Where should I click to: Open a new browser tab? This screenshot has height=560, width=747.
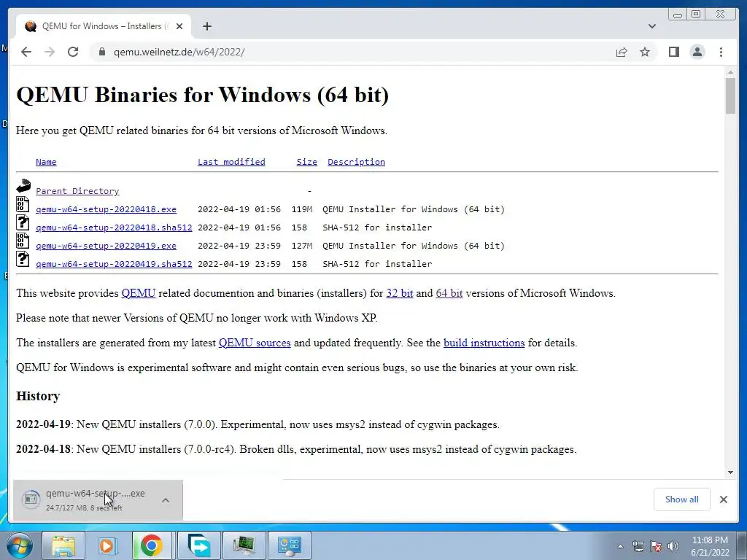206,26
